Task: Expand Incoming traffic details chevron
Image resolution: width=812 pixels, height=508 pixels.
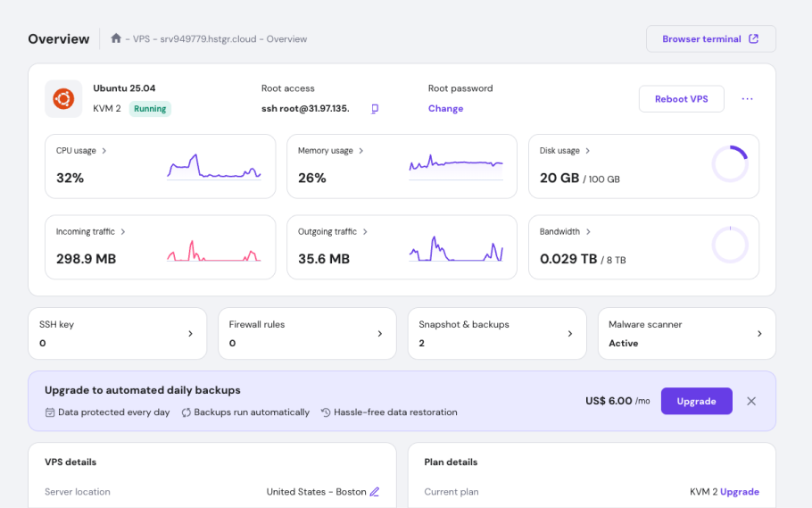Action: (x=123, y=232)
